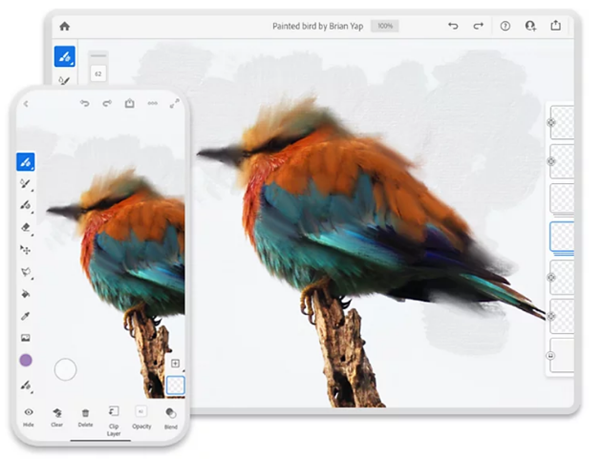Viewport: 602px width, 460px height.
Task: Select the highlighted active layer thumbnail on tablet
Action: pos(562,237)
